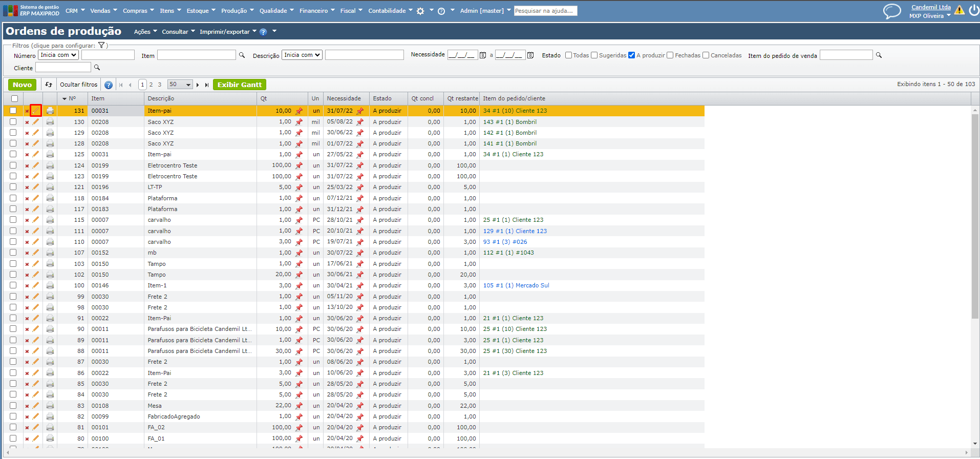Click the Exibir Gantt button
The width and height of the screenshot is (980, 459).
click(239, 85)
